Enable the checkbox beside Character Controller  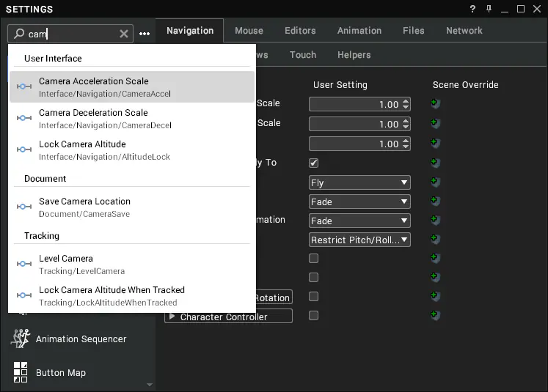(x=313, y=316)
